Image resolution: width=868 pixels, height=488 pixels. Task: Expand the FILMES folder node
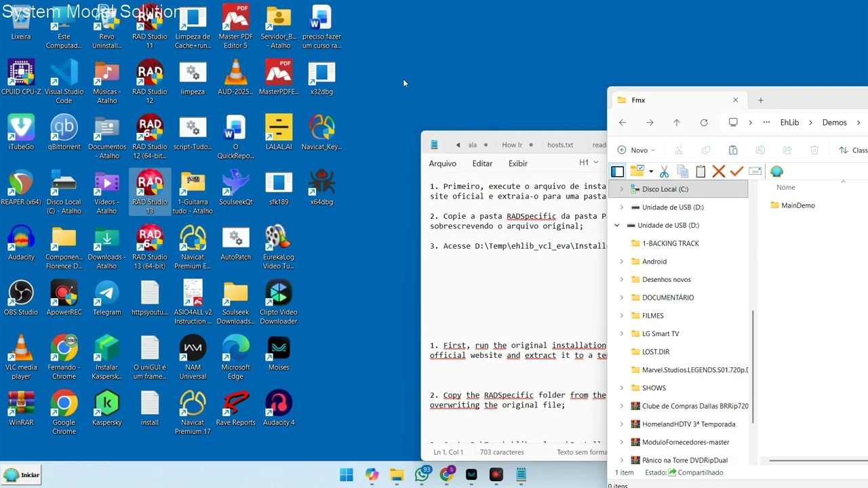(621, 315)
